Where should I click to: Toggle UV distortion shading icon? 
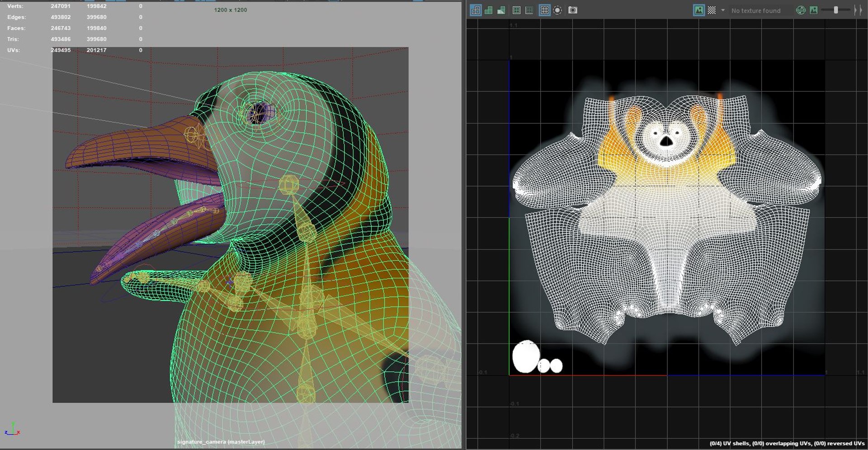click(501, 10)
